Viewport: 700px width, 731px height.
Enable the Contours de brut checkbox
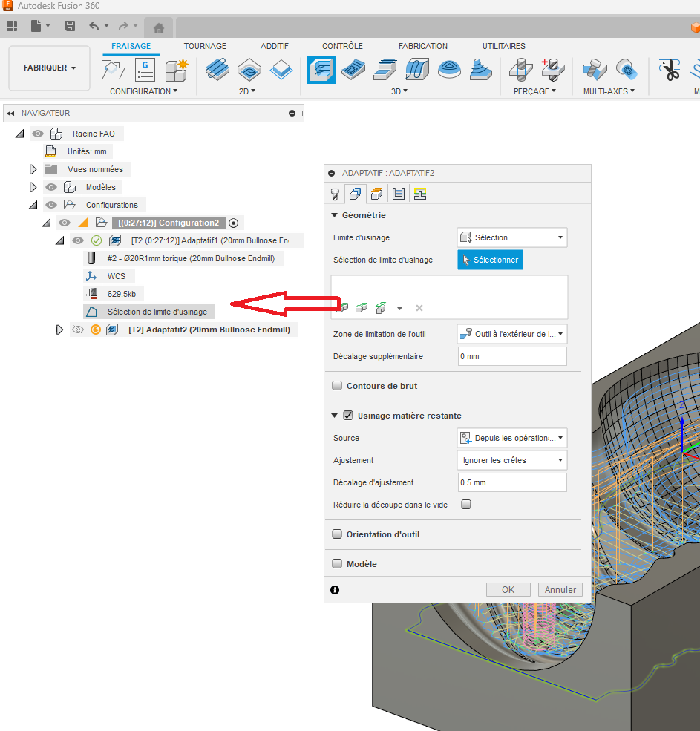tap(337, 386)
